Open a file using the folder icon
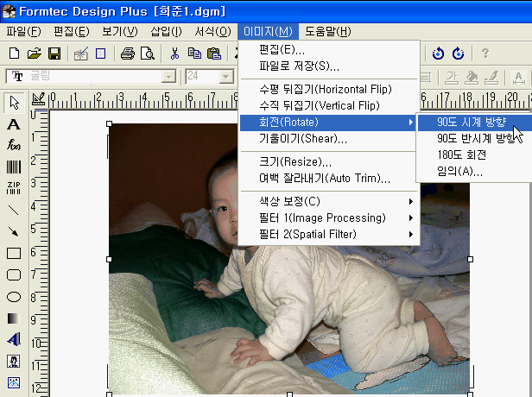532x397 pixels. [x=35, y=54]
